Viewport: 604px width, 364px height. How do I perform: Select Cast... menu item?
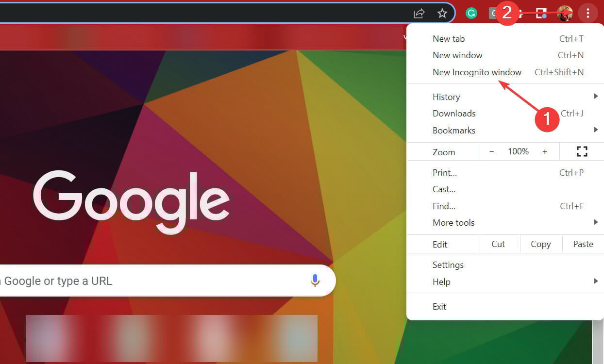click(505, 189)
